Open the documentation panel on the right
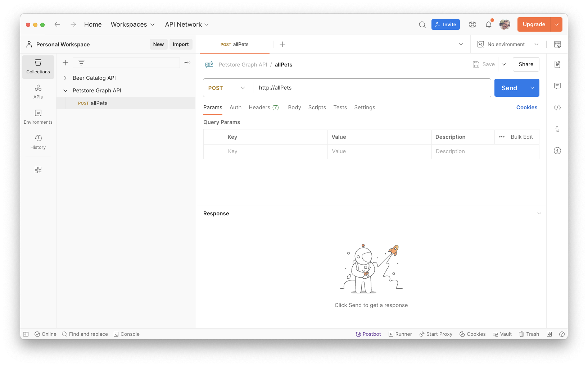This screenshot has width=588, height=366. click(557, 64)
